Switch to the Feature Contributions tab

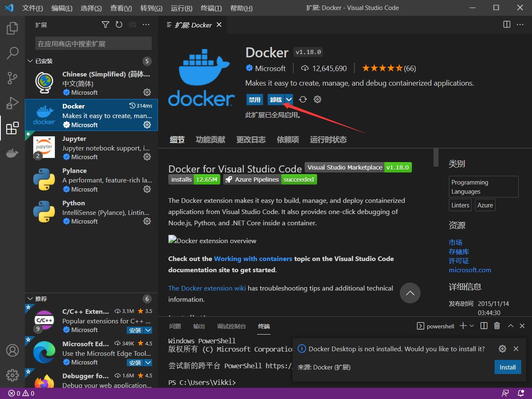210,140
